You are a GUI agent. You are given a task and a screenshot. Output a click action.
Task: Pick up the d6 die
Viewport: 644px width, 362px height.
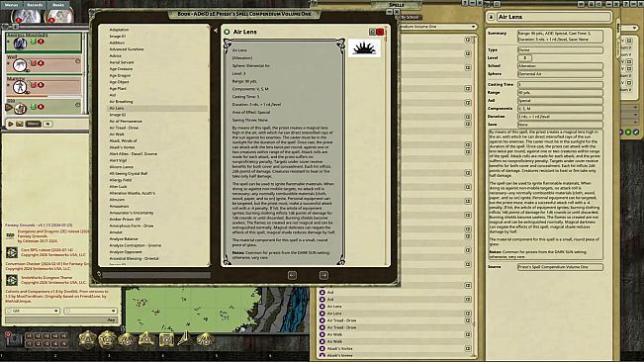click(166, 340)
